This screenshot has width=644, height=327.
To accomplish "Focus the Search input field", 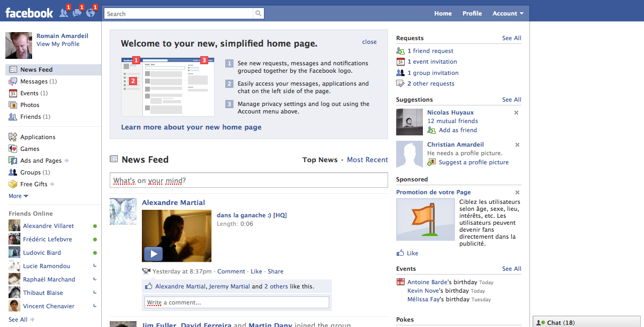I will pos(179,13).
